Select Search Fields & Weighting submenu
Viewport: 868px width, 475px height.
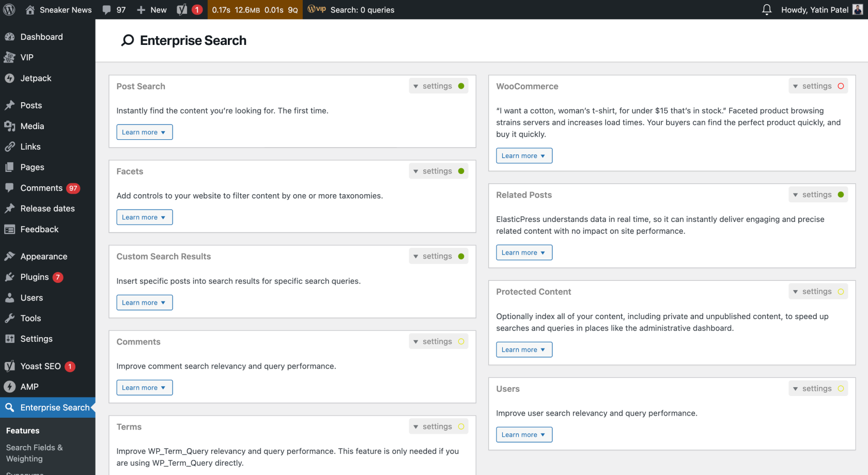(x=34, y=453)
